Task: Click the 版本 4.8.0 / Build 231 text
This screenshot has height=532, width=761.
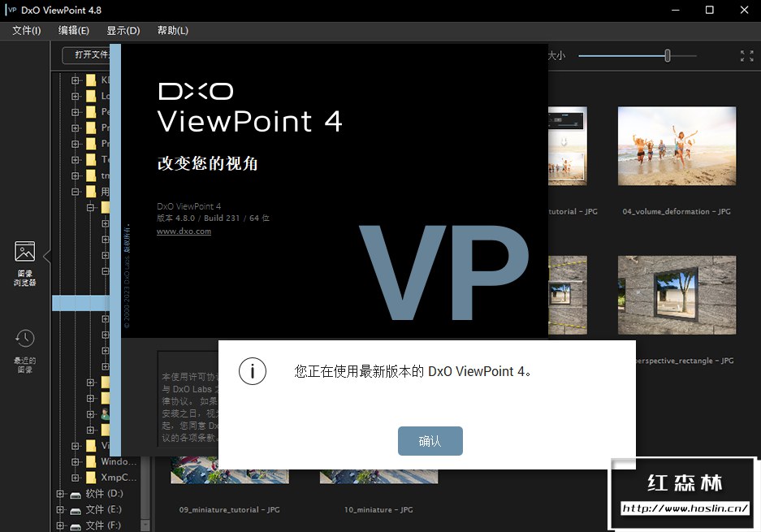Action: coord(213,218)
